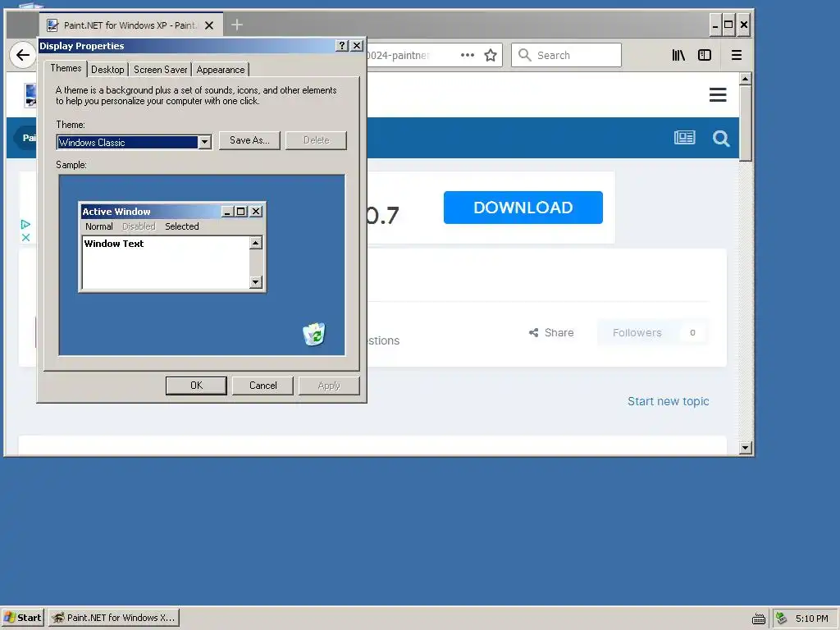Open the page actions three-dot menu
This screenshot has height=630, width=840.
(467, 55)
